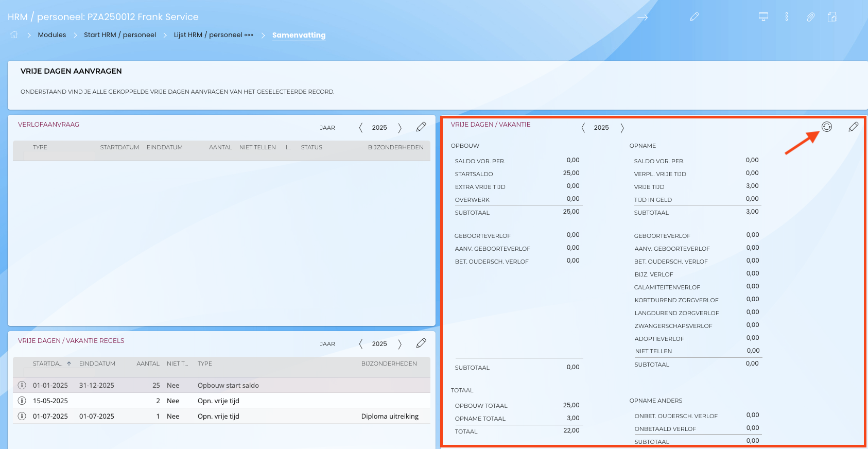
Task: Sort Verlofaanvraag by STARTDATUM column
Action: click(x=119, y=147)
